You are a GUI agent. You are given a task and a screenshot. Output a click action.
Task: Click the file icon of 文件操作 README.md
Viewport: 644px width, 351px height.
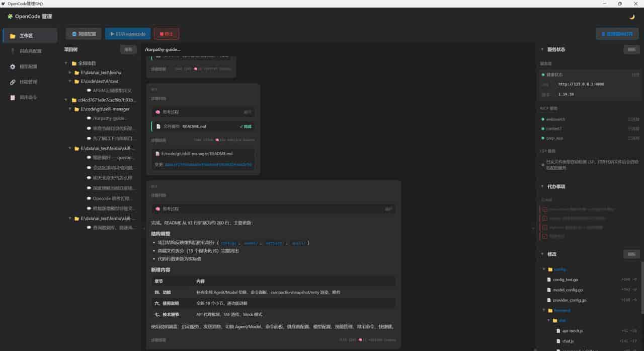coord(158,126)
